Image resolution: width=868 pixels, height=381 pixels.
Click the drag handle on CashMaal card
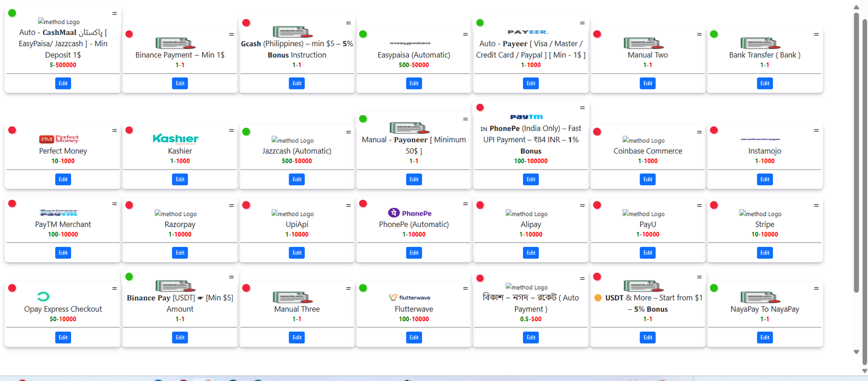pyautogui.click(x=114, y=14)
